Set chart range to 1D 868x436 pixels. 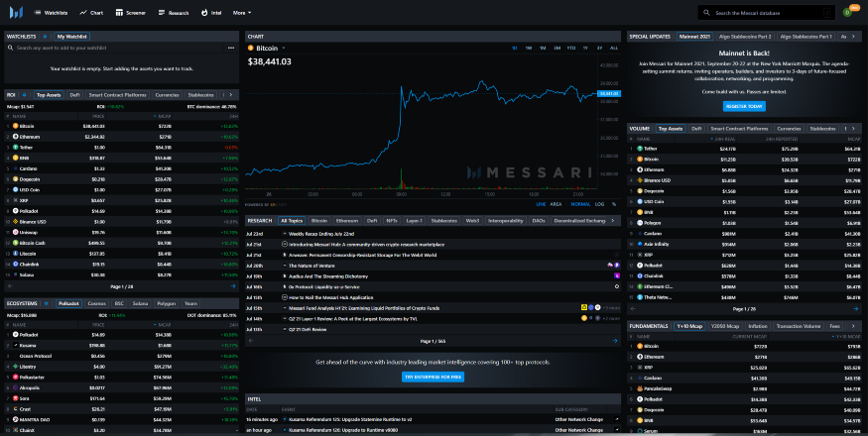[514, 49]
